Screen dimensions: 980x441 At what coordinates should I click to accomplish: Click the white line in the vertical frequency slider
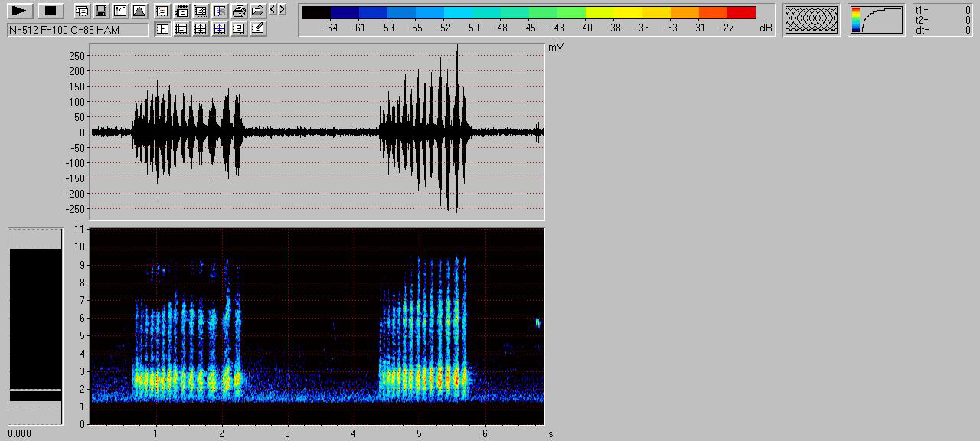pos(35,390)
